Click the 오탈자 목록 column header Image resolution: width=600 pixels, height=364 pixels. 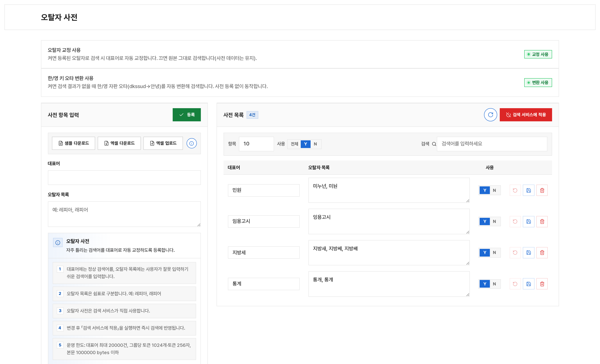319,167
